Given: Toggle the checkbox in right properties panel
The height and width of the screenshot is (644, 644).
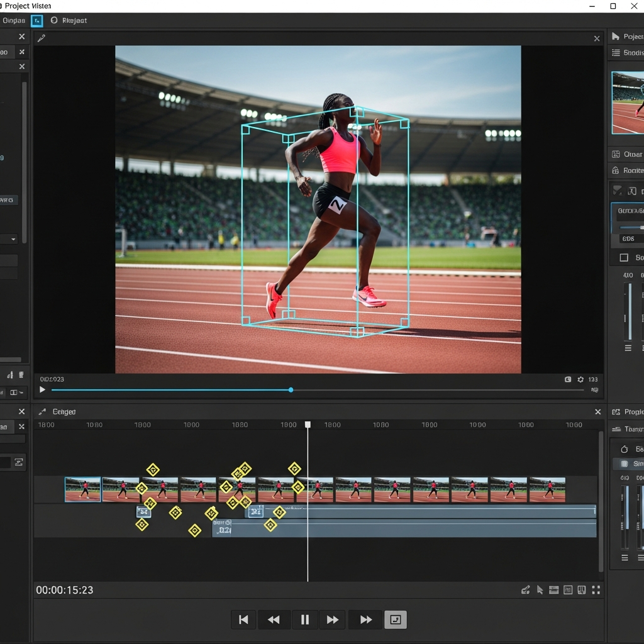Looking at the screenshot, I should (x=624, y=258).
